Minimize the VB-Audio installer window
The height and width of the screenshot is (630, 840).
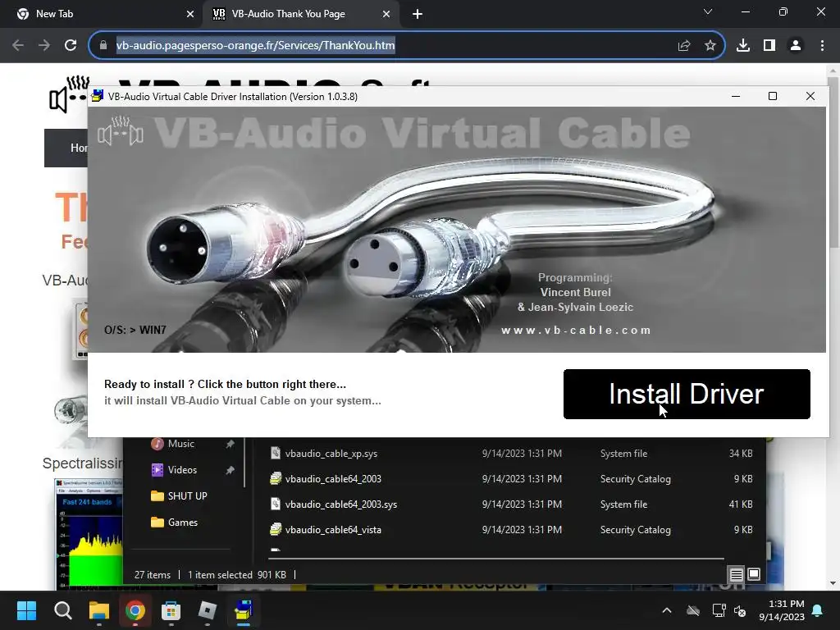736,97
